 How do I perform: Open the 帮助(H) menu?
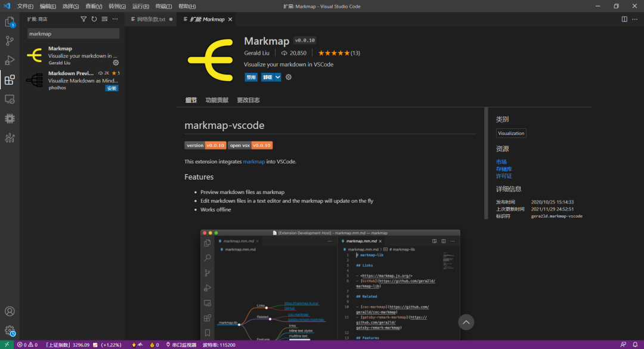click(x=187, y=6)
